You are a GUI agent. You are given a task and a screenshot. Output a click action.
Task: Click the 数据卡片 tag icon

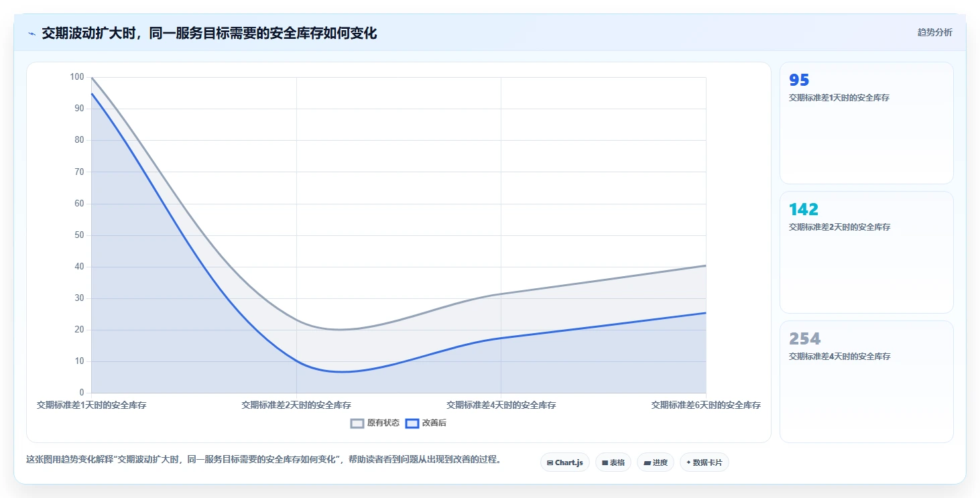pyautogui.click(x=688, y=462)
